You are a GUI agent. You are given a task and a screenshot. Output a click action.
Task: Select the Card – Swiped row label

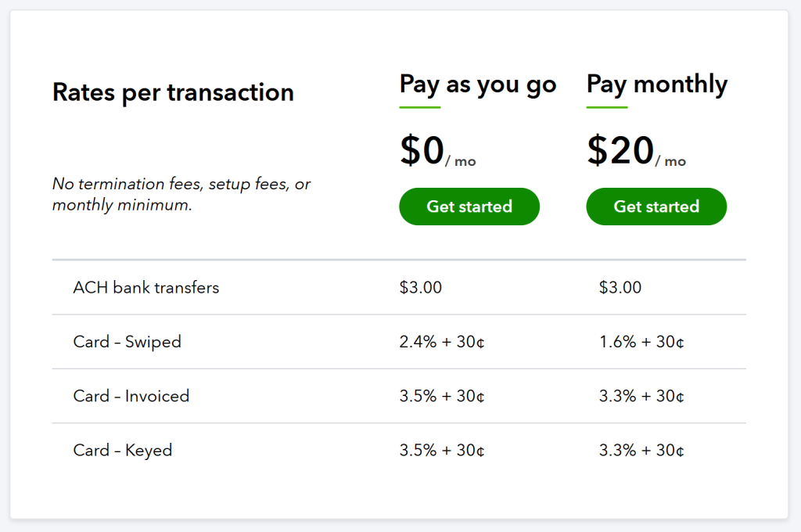pos(128,342)
